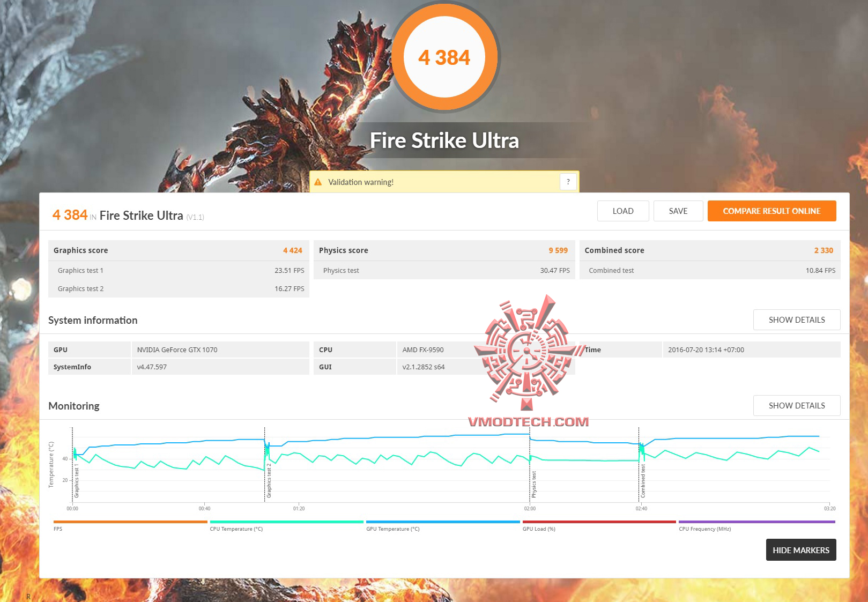The image size is (868, 602).
Task: Open the validation warning help question mark
Action: pos(568,182)
